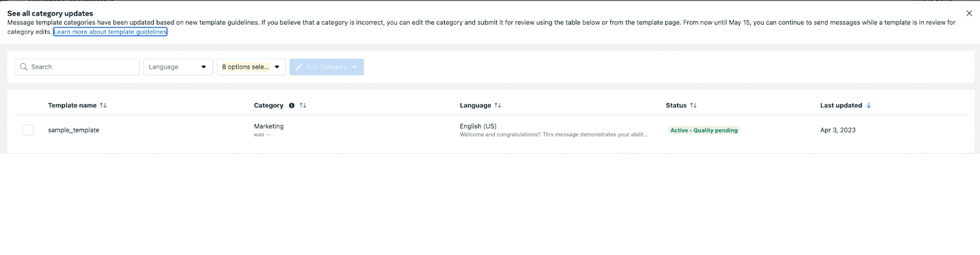Open Learn more about template guidelines link
980x255 pixels.
110,32
